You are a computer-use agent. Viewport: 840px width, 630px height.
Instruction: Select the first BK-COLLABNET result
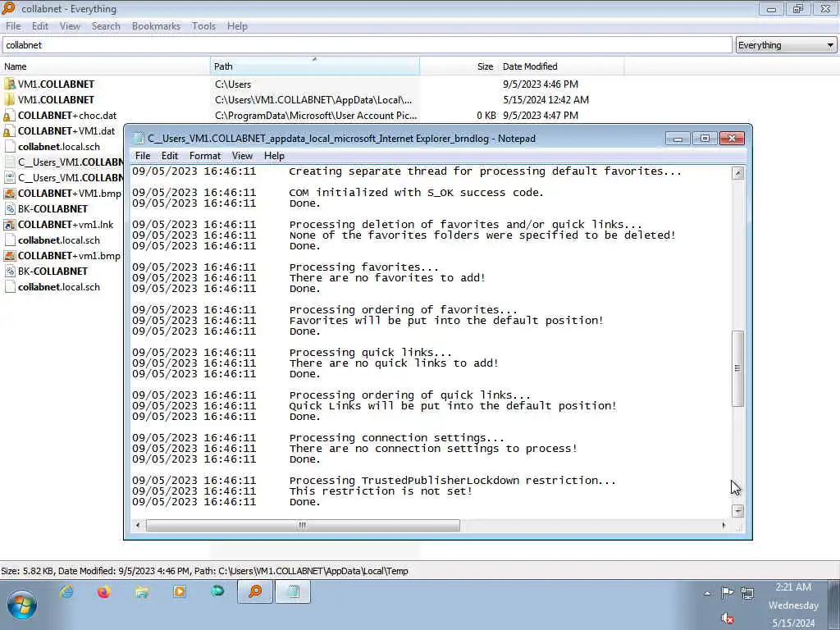point(52,209)
